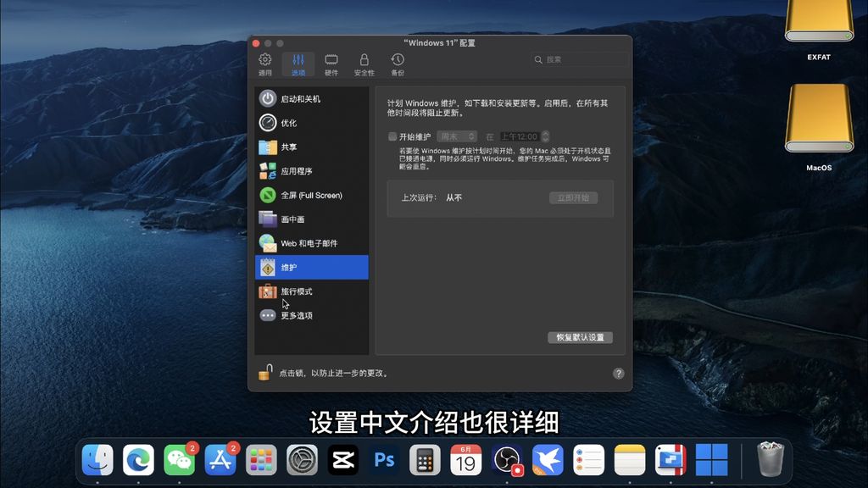The image size is (868, 488).
Task: Launch CapCut from the Dock
Action: click(x=343, y=460)
